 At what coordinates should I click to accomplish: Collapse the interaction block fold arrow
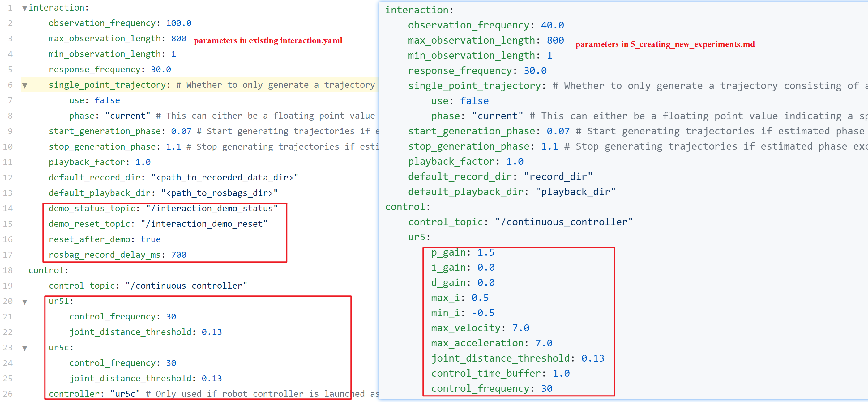click(25, 8)
